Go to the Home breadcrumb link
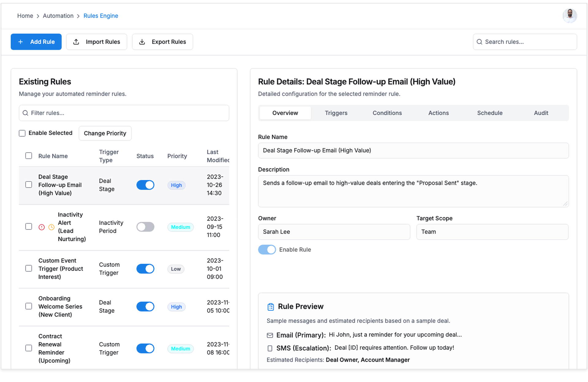The width and height of the screenshot is (588, 382). click(x=25, y=16)
